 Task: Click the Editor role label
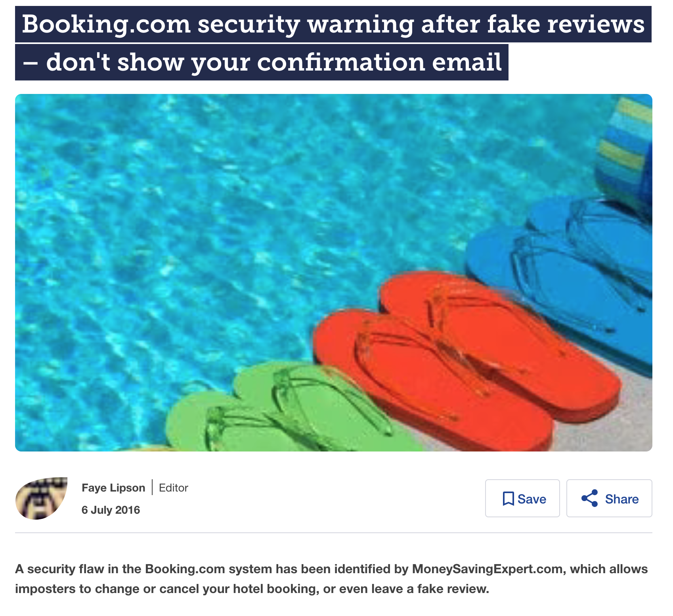click(x=174, y=488)
